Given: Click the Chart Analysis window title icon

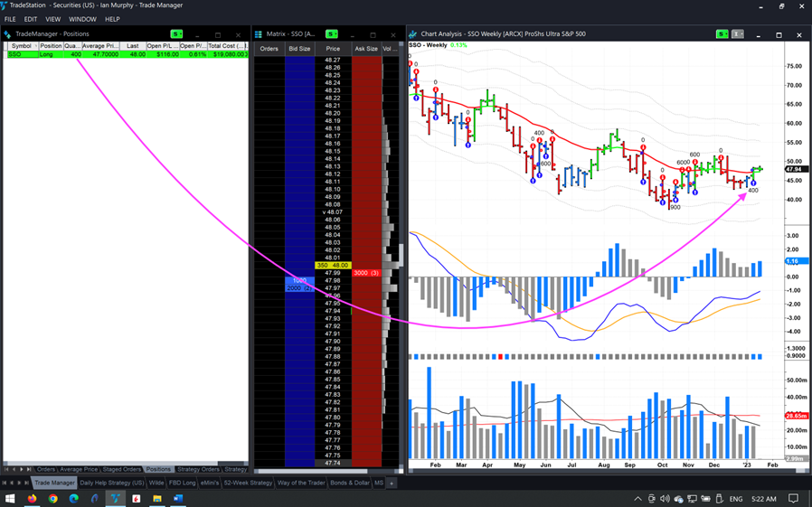Looking at the screenshot, I should coord(413,34).
